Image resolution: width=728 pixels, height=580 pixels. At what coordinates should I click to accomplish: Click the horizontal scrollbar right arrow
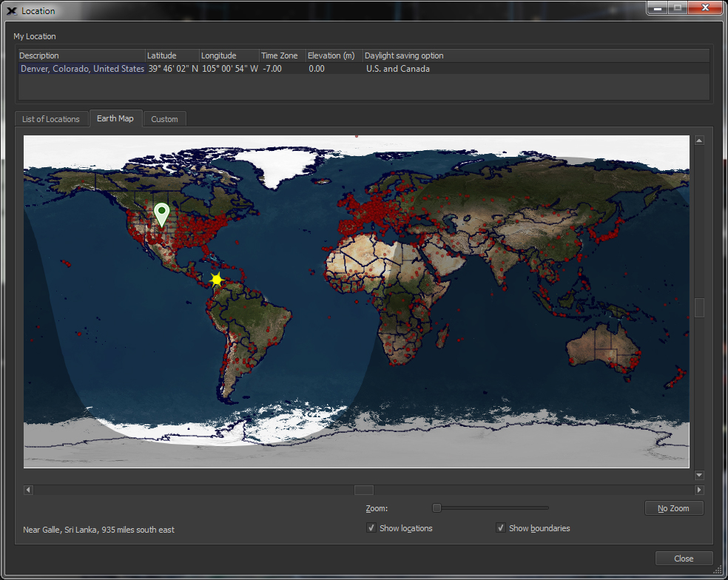coord(699,490)
